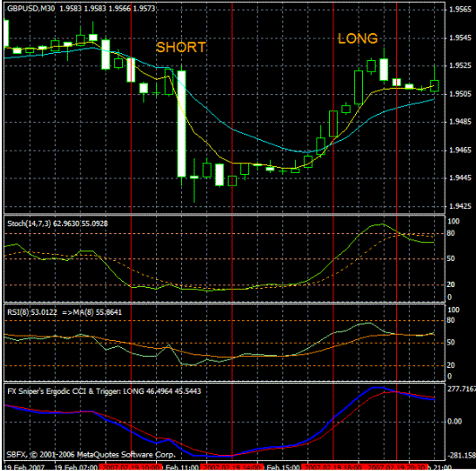This screenshot has height=471, width=476.
Task: Select the RSI(8) =>MA(8) indicator label
Action: (x=65, y=312)
